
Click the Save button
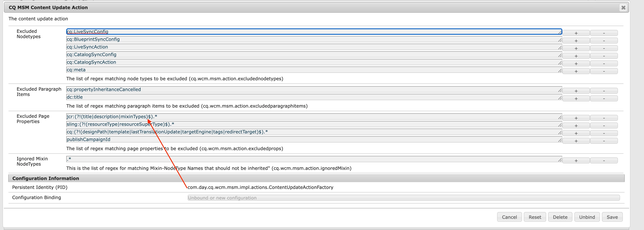612,217
